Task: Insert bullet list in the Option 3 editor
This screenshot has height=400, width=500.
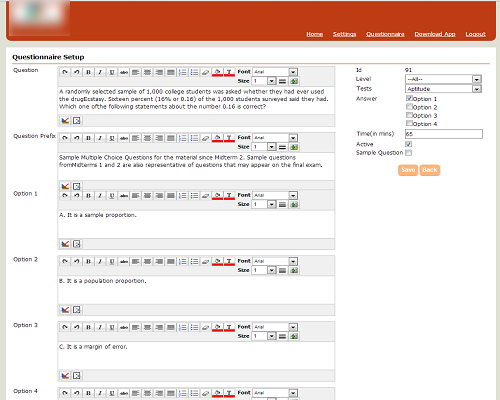Action: coord(194,327)
